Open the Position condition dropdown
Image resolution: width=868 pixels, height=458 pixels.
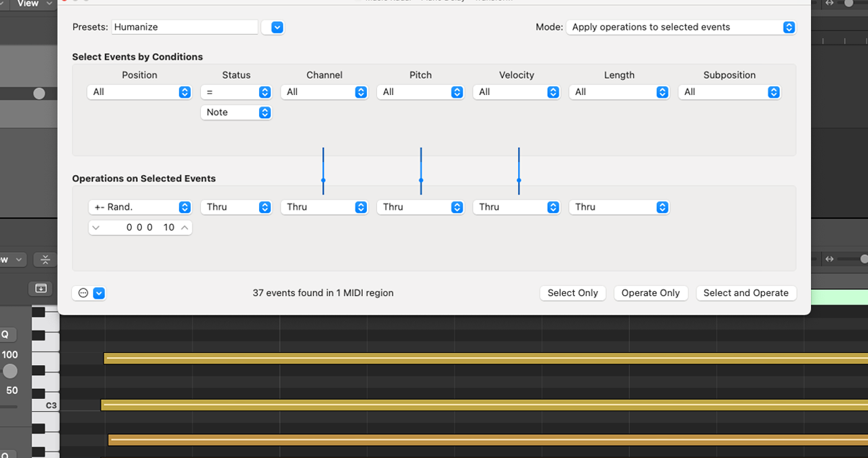click(x=139, y=92)
